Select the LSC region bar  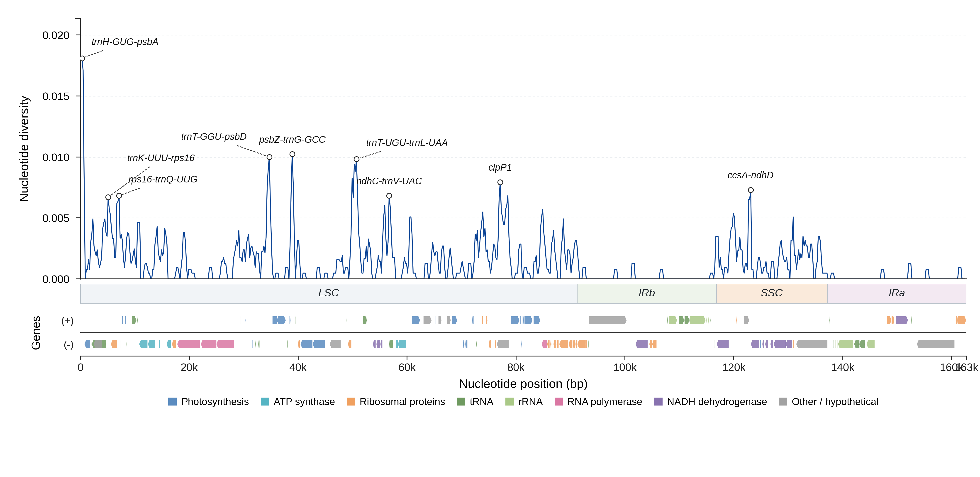329,293
